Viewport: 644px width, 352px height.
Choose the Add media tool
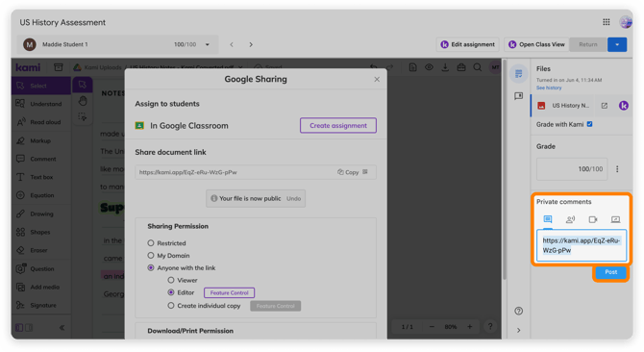40,288
